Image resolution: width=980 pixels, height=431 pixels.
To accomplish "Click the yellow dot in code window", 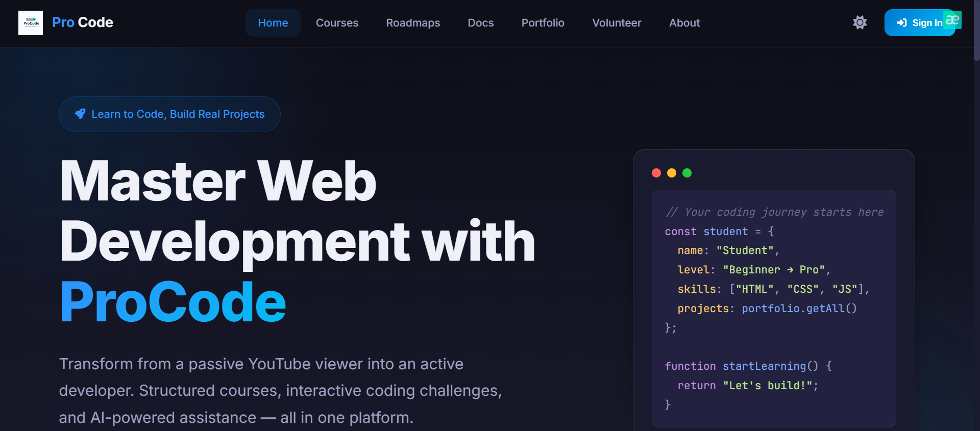I will (x=672, y=173).
